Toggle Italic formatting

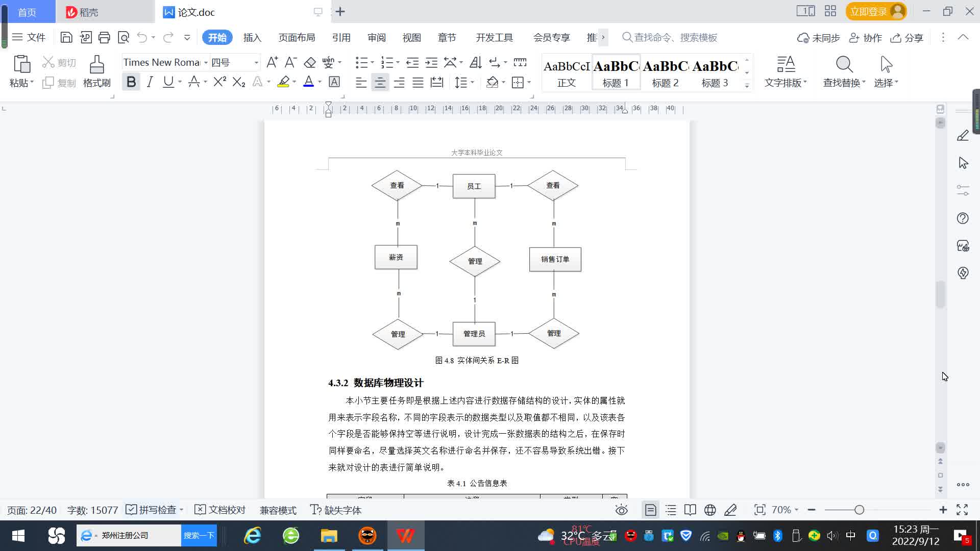[x=150, y=82]
